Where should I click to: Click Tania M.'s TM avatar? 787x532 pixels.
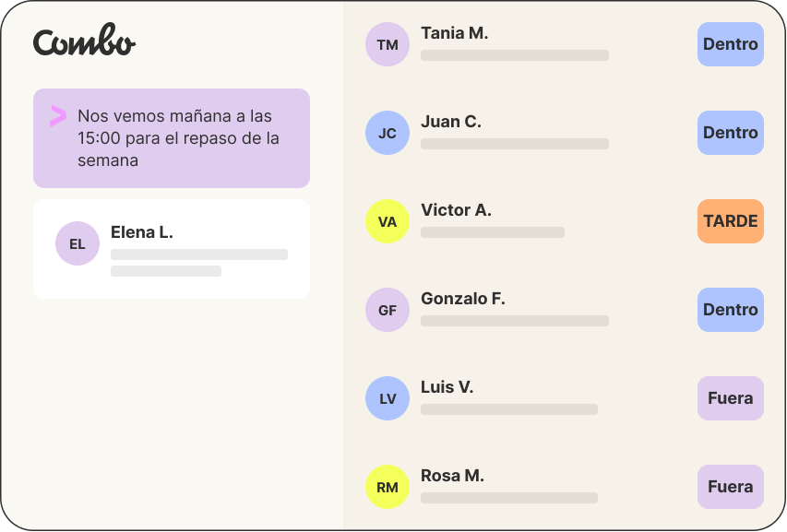(x=388, y=44)
